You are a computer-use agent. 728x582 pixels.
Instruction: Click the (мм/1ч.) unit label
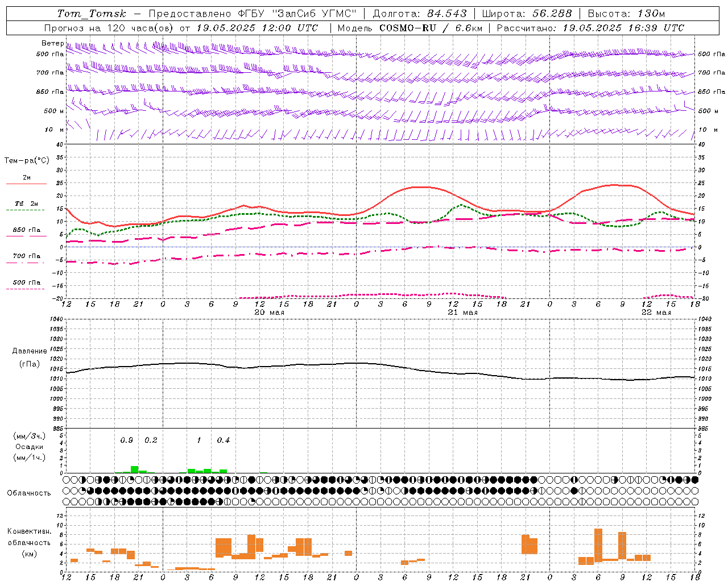[x=30, y=458]
